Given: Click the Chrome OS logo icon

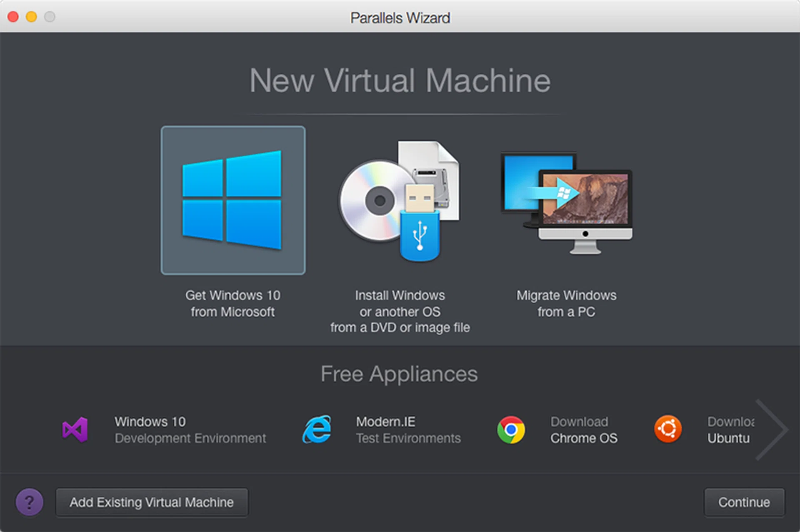Looking at the screenshot, I should coord(511,430).
